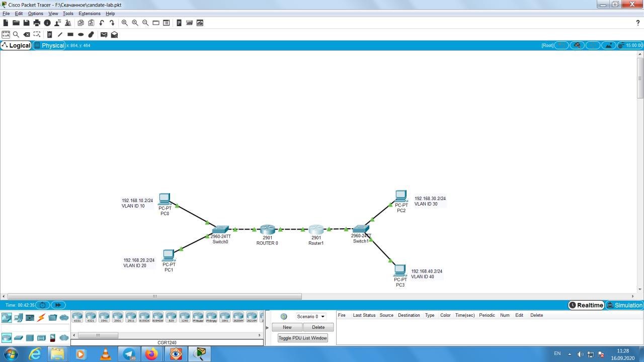This screenshot has width=644, height=362.
Task: Open a file via the folder icon
Action: (16, 23)
